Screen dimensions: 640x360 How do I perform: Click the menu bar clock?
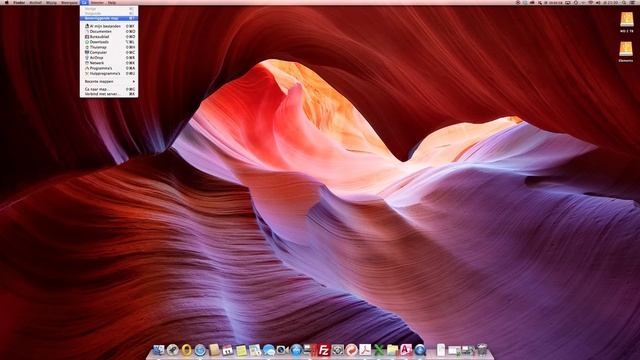point(611,2)
